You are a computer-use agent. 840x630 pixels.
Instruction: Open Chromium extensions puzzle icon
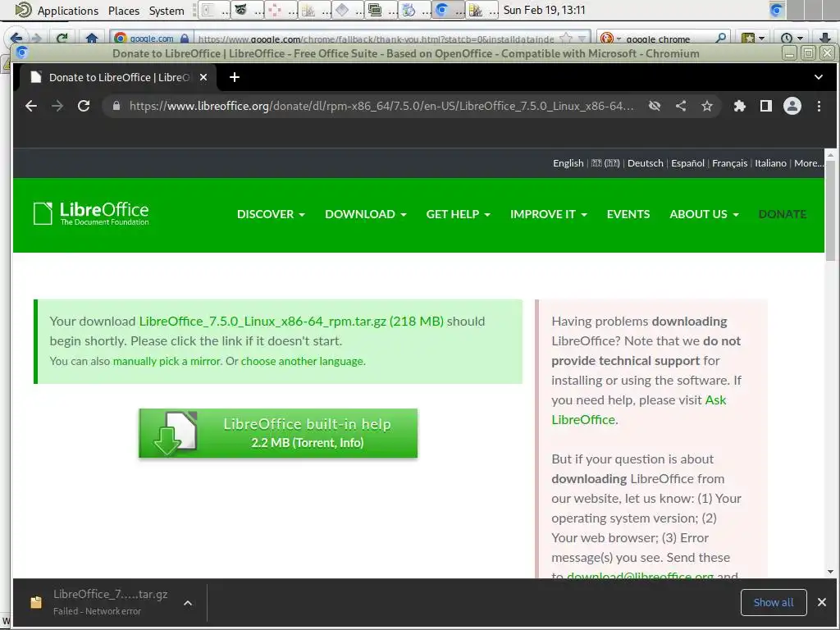740,106
